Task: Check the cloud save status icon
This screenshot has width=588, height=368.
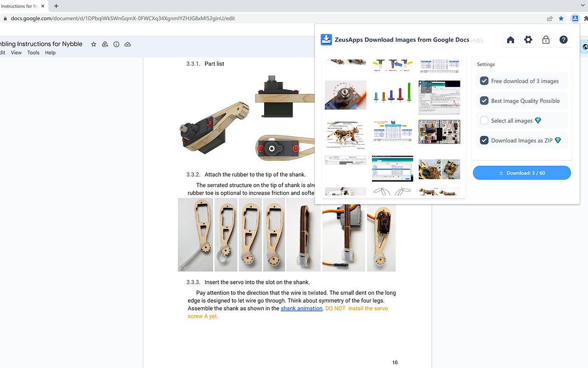Action: tap(128, 44)
